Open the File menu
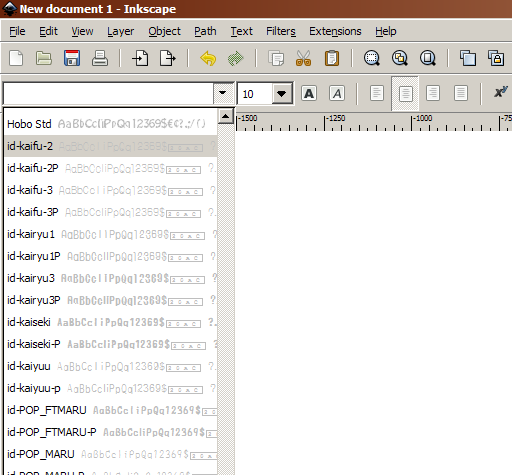 point(17,31)
